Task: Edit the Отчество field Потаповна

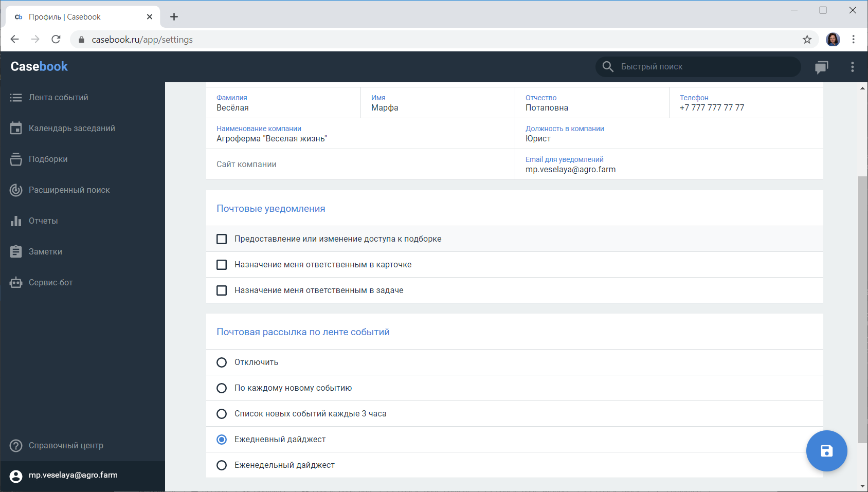Action: [592, 103]
